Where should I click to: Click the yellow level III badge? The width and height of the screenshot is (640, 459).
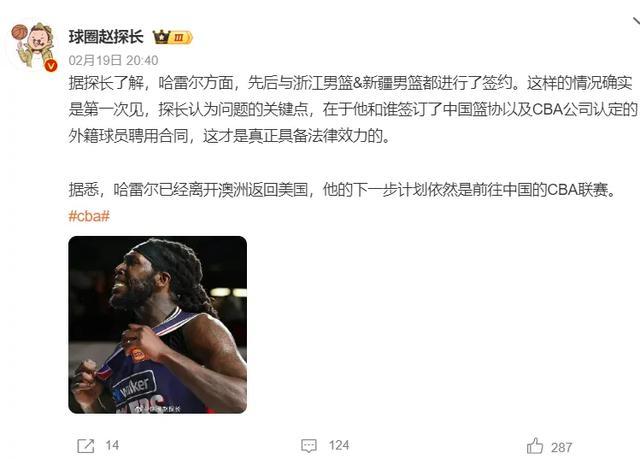coord(181,38)
